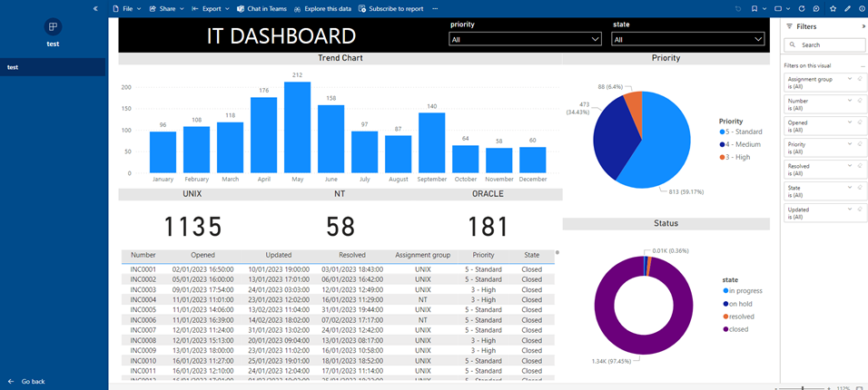Screen dimensions: 868x390
Task: Click Subscribe to report
Action: (x=391, y=8)
